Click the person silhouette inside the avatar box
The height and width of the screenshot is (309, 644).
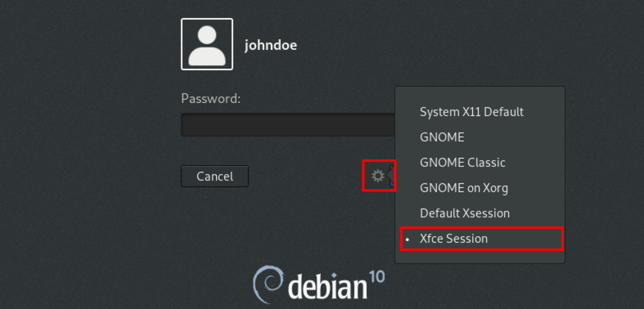click(x=207, y=44)
